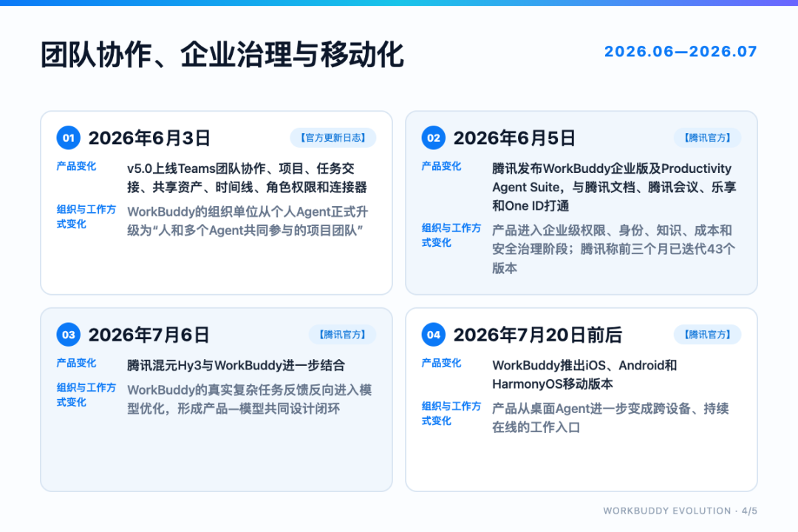Image resolution: width=798 pixels, height=532 pixels.
Task: Click the 02 number badge
Action: pos(433,137)
